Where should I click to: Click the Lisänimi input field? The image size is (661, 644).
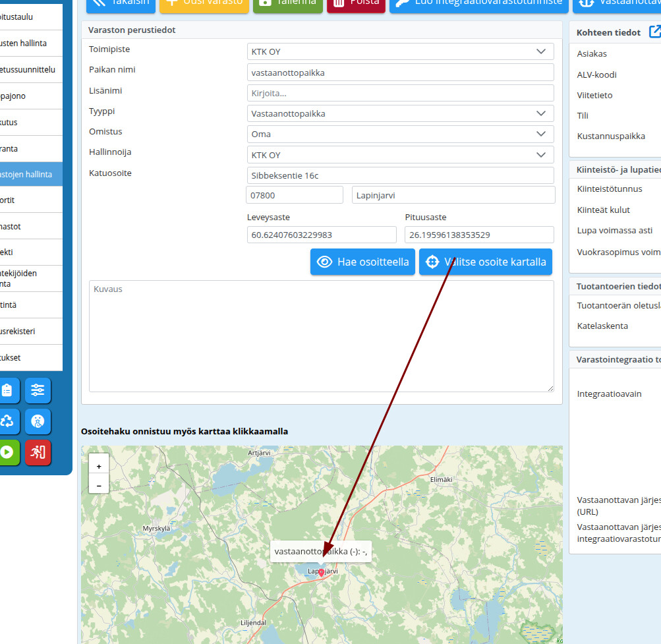[x=401, y=93]
